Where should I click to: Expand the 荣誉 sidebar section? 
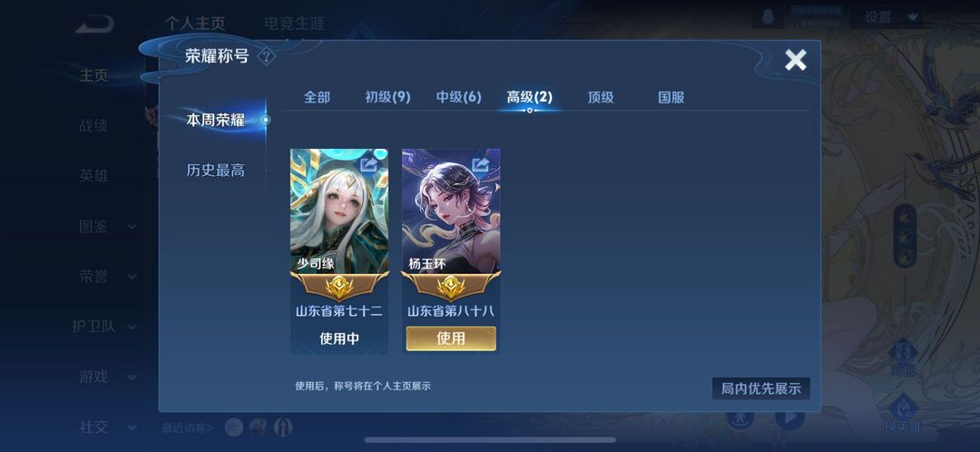pyautogui.click(x=106, y=276)
